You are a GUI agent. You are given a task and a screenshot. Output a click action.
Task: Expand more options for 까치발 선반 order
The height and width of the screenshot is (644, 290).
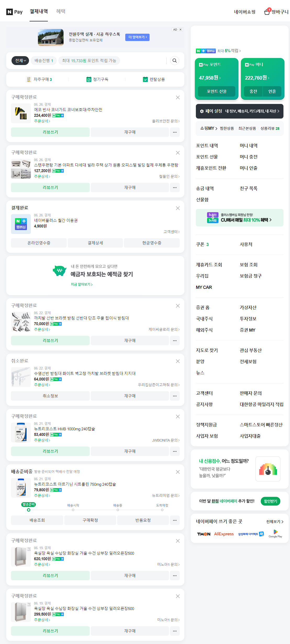pyautogui.click(x=175, y=341)
